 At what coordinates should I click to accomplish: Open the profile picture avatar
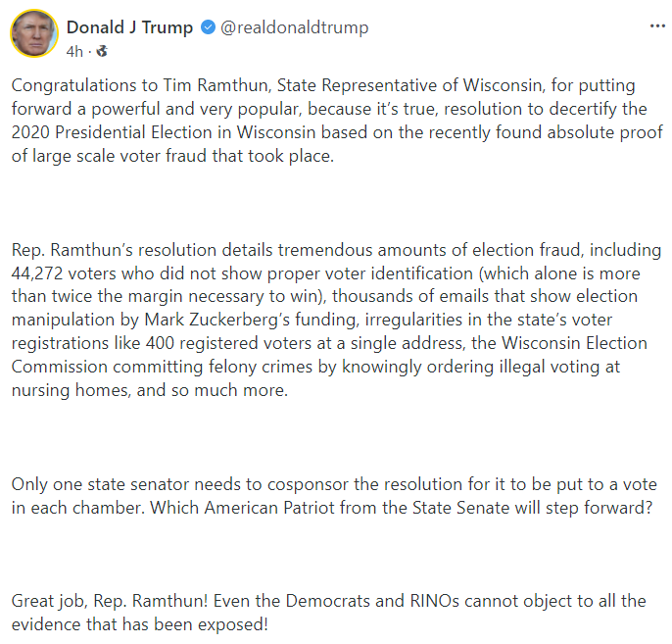pos(33,34)
